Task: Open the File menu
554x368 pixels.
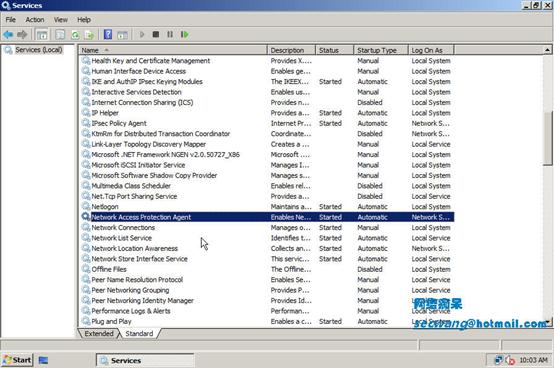Action: [x=11, y=20]
